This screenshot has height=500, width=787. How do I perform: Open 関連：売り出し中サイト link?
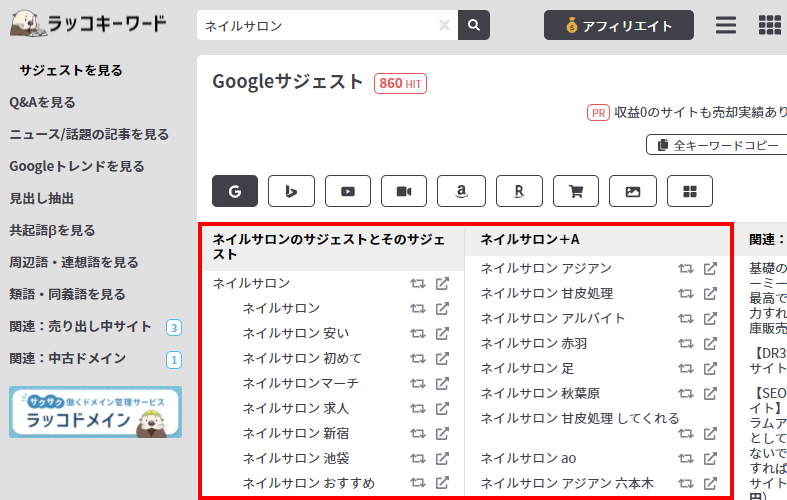[80, 326]
